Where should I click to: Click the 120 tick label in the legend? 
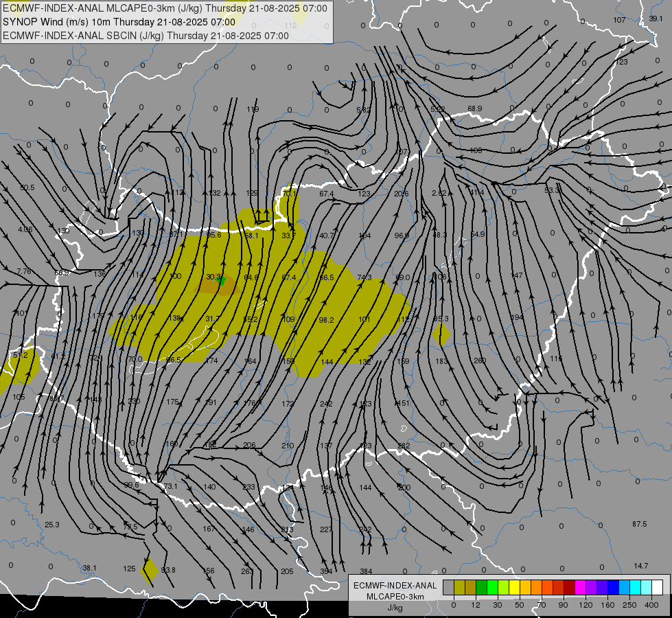pos(586,605)
